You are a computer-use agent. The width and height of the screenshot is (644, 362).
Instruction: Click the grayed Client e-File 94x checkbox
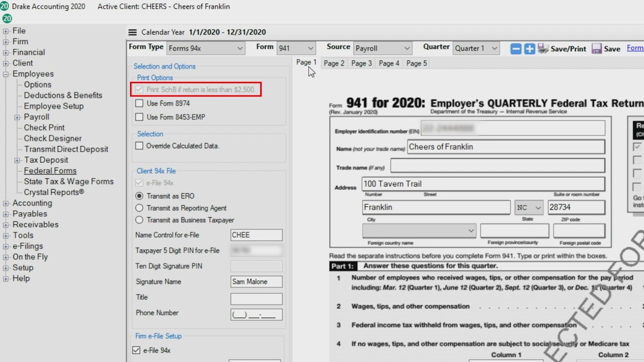tap(139, 183)
